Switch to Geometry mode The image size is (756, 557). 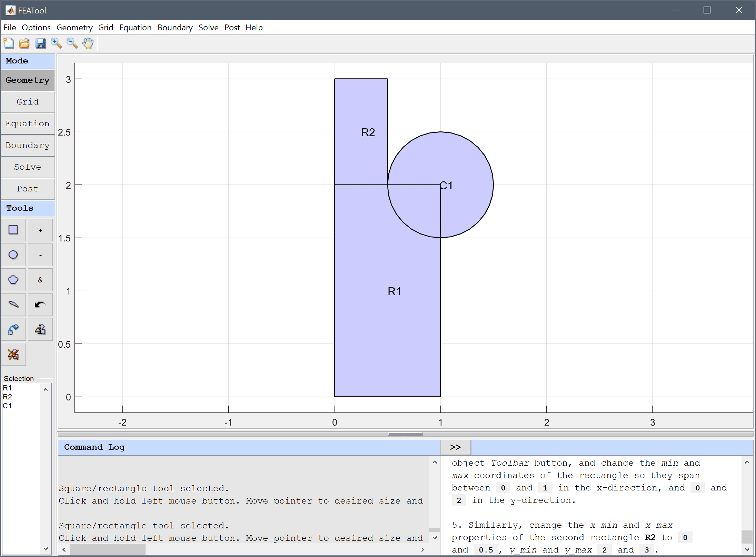point(28,80)
